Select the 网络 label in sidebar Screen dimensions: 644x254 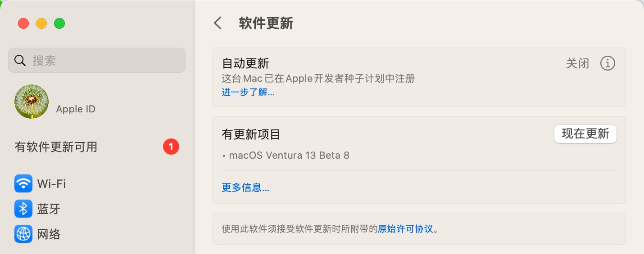pyautogui.click(x=49, y=234)
